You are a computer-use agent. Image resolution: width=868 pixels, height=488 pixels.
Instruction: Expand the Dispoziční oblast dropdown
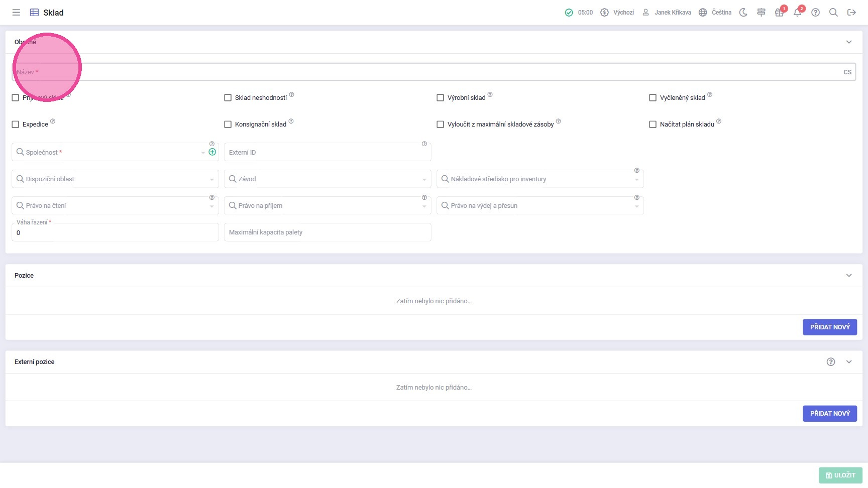[115, 179]
